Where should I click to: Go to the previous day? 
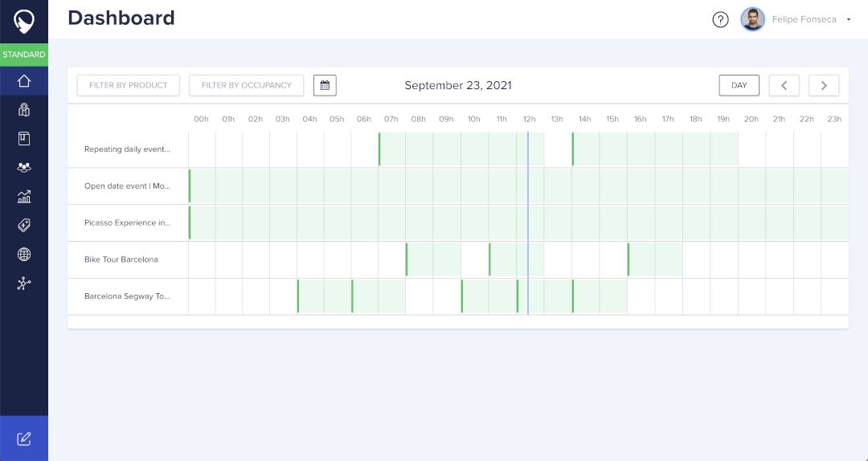[x=784, y=85]
